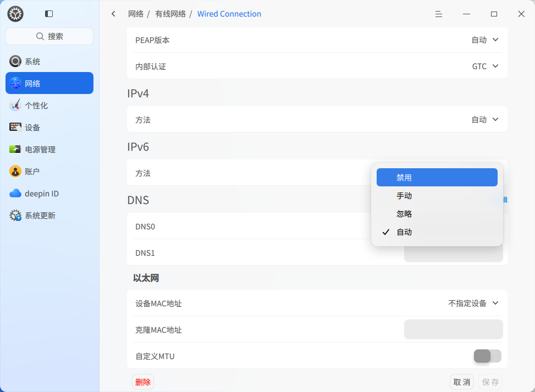Toggle the 自定义MTU switch
This screenshot has width=535, height=392.
(488, 356)
